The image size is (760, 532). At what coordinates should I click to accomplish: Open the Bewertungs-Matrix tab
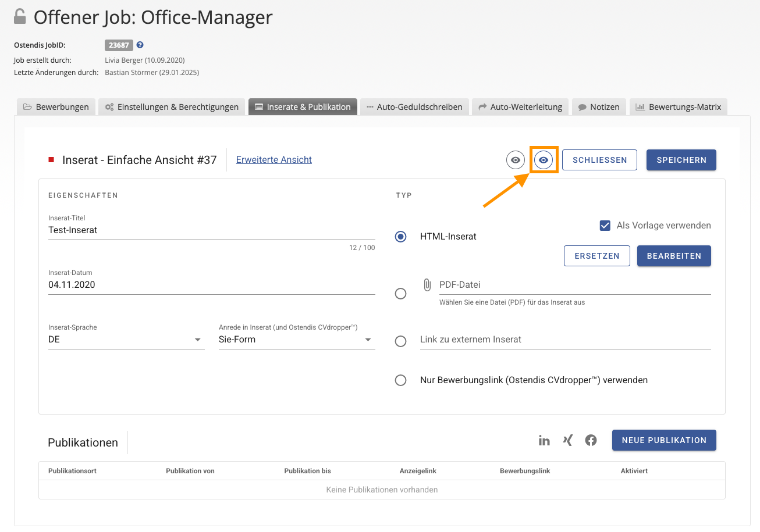pyautogui.click(x=679, y=107)
